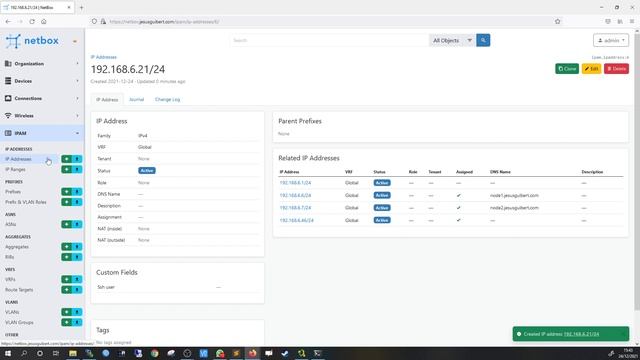The height and width of the screenshot is (360, 640).
Task: Add a new IP Range
Action: click(67, 169)
